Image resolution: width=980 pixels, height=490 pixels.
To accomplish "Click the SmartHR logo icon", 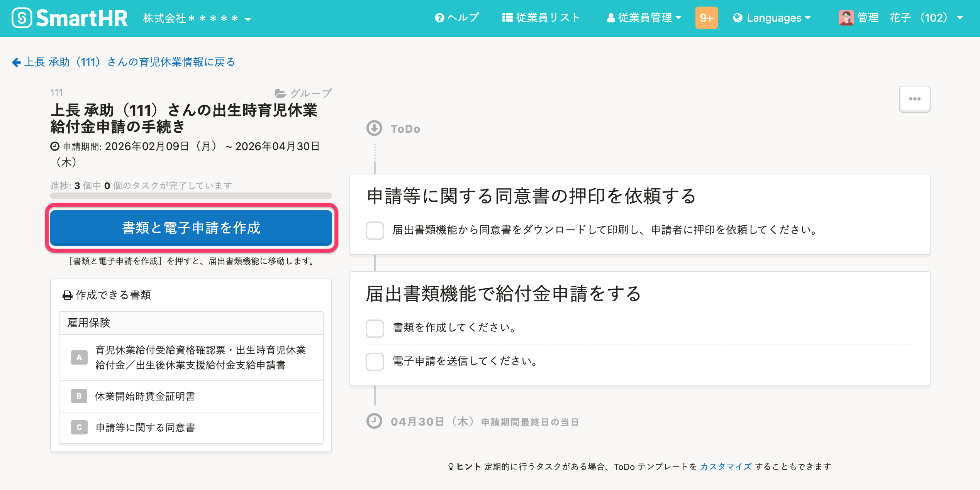I will click(x=22, y=18).
